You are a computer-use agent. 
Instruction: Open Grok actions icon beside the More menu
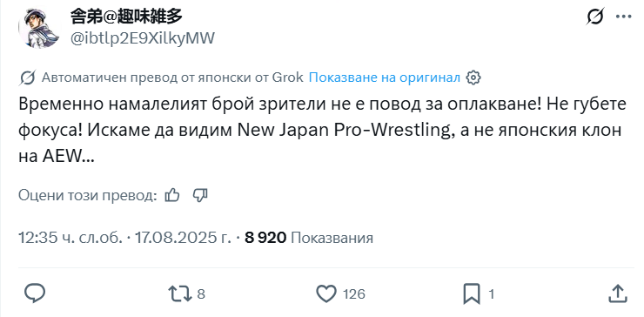coord(594,17)
